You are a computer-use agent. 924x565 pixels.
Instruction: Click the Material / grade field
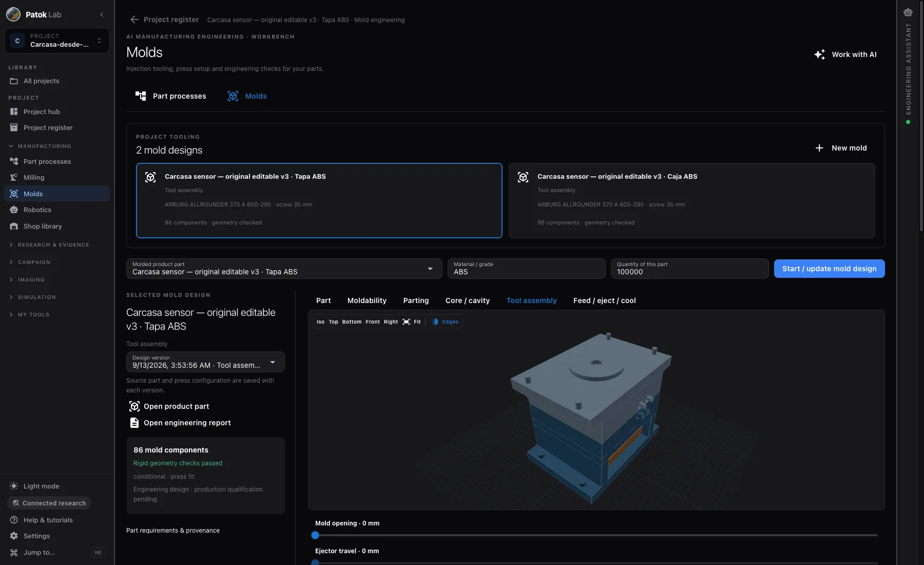coord(526,269)
